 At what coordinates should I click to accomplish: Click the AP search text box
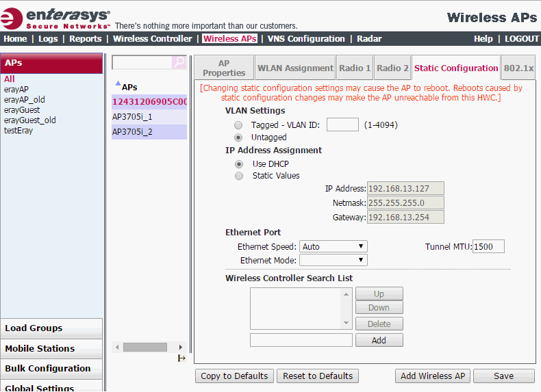tap(142, 62)
